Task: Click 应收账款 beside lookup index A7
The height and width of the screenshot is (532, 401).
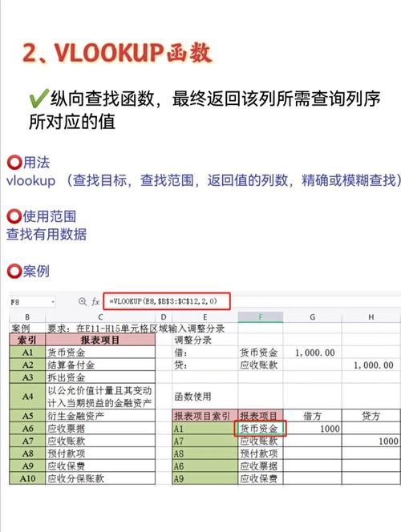Action: click(x=261, y=441)
